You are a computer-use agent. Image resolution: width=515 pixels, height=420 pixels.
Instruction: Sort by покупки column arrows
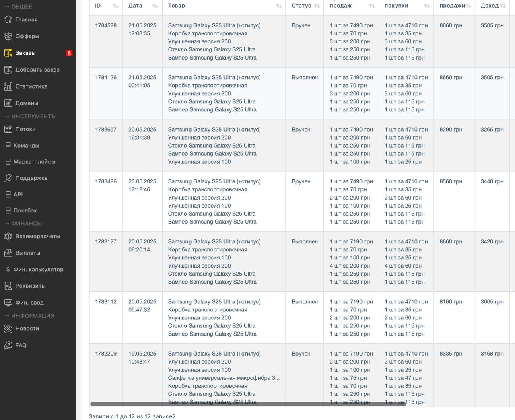coord(427,6)
